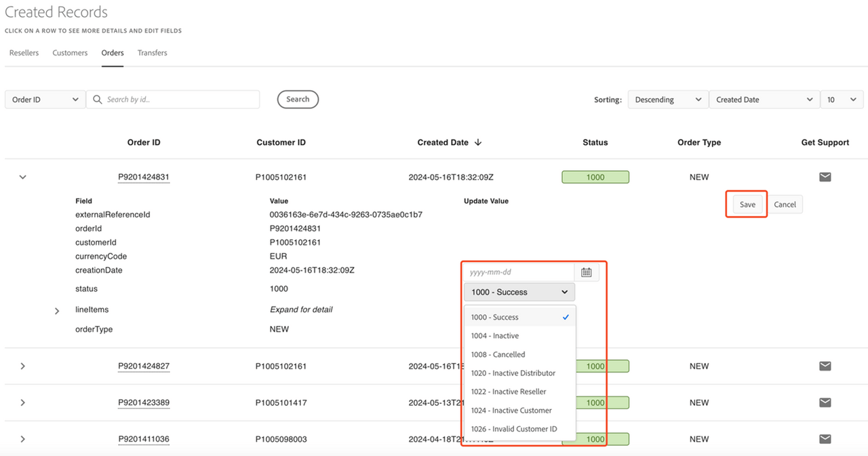The image size is (868, 456).
Task: Open the Order ID search filter dropdown
Action: click(45, 100)
